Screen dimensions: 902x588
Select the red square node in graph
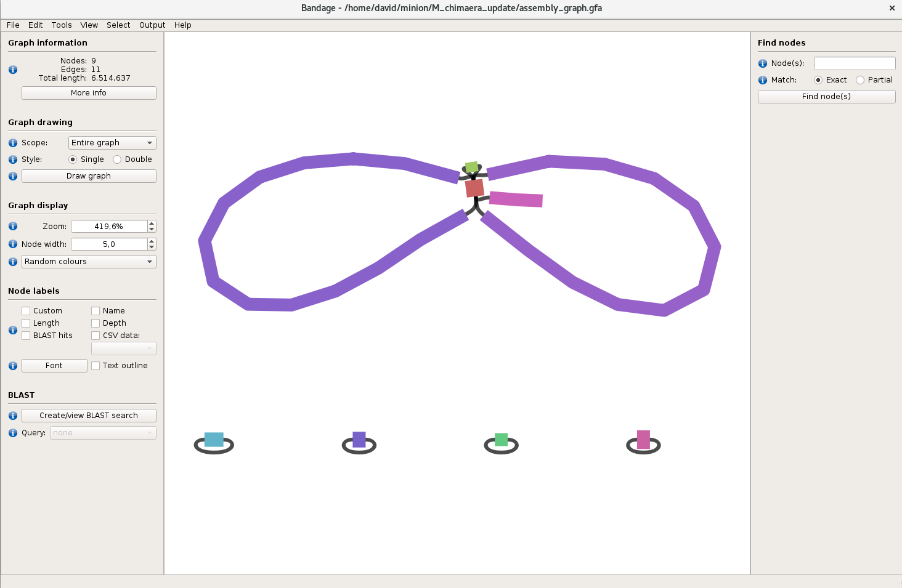tap(474, 188)
